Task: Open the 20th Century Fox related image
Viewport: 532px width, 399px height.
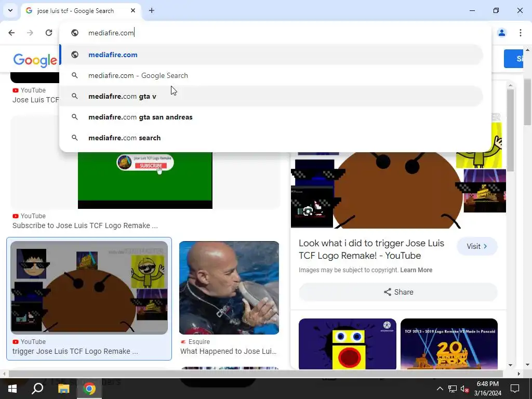Action: pyautogui.click(x=449, y=344)
